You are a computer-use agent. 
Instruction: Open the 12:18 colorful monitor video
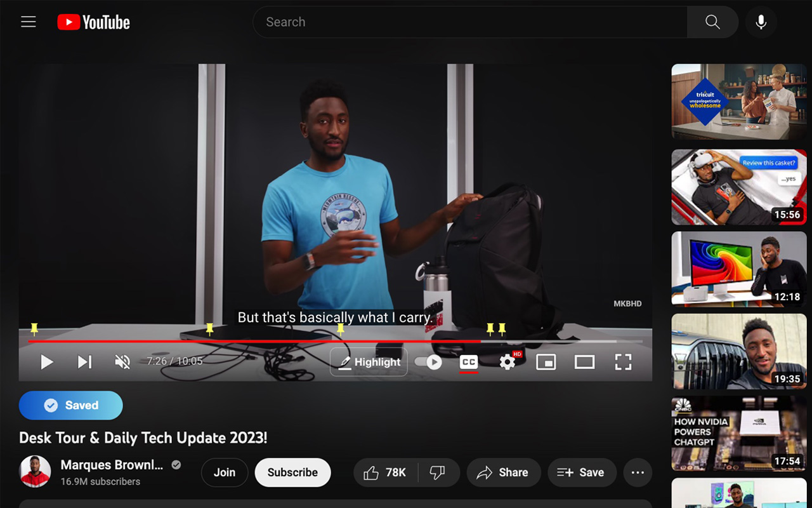[x=739, y=269]
